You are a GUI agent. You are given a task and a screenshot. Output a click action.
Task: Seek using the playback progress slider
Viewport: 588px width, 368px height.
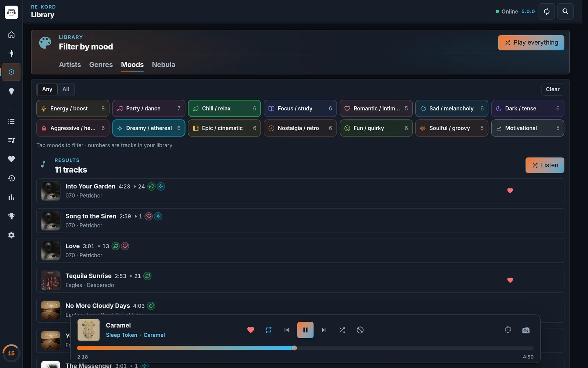(305, 348)
